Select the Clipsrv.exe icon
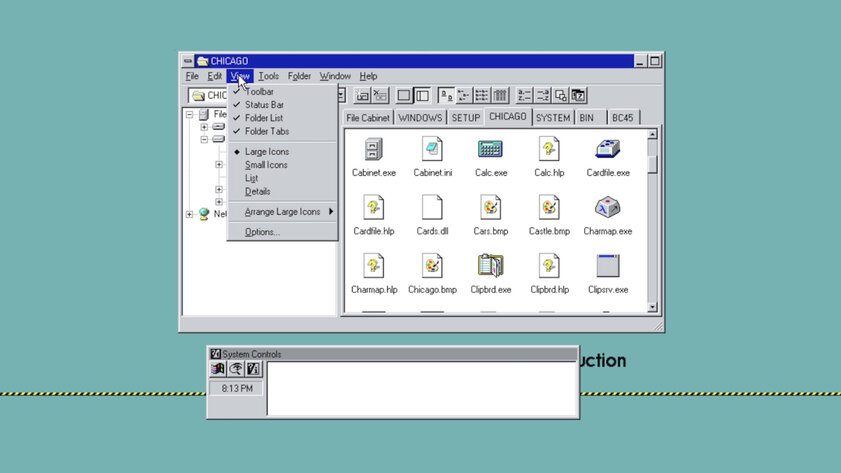The height and width of the screenshot is (473, 841). tap(608, 266)
